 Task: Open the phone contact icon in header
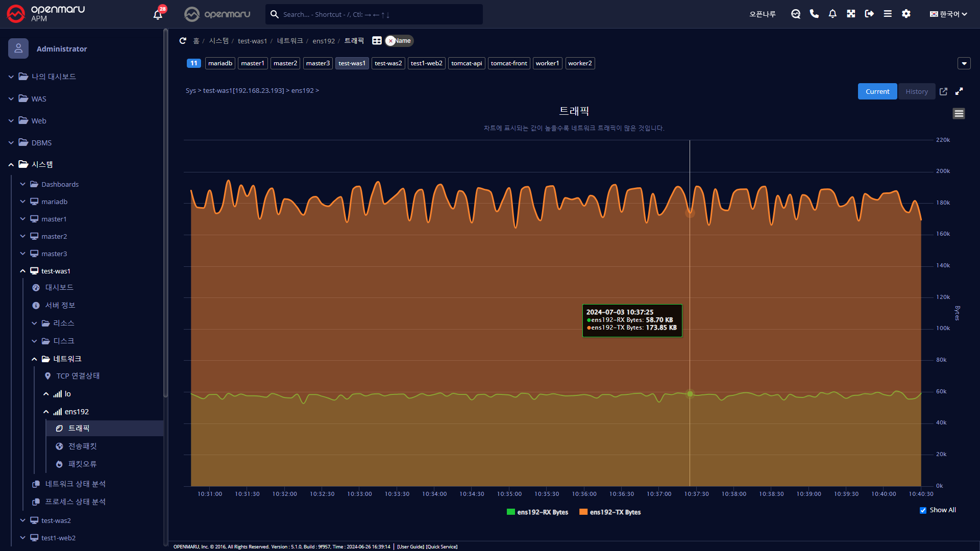coord(814,14)
